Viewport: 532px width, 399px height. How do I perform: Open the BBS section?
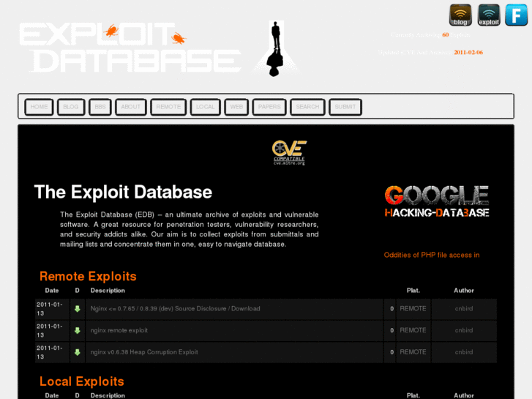100,107
